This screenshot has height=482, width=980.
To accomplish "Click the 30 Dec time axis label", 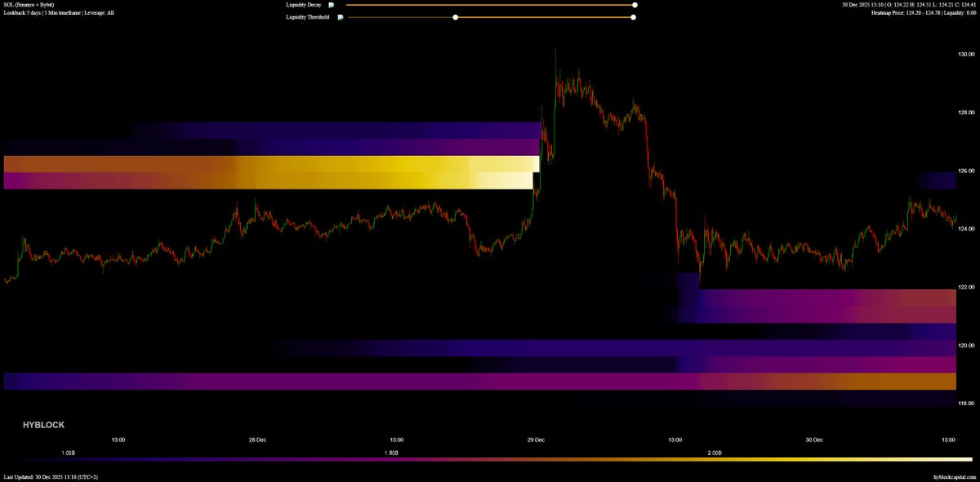I will coord(814,440).
